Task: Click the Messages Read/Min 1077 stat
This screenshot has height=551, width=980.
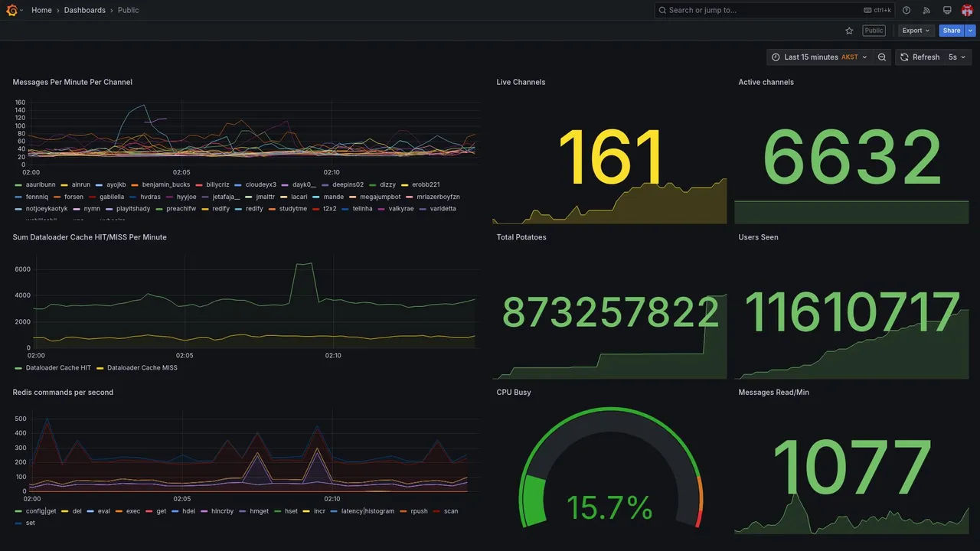Action: tap(852, 468)
